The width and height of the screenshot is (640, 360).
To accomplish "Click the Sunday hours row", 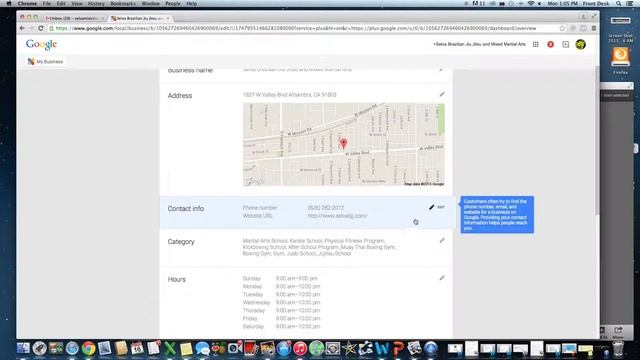I will [280, 278].
